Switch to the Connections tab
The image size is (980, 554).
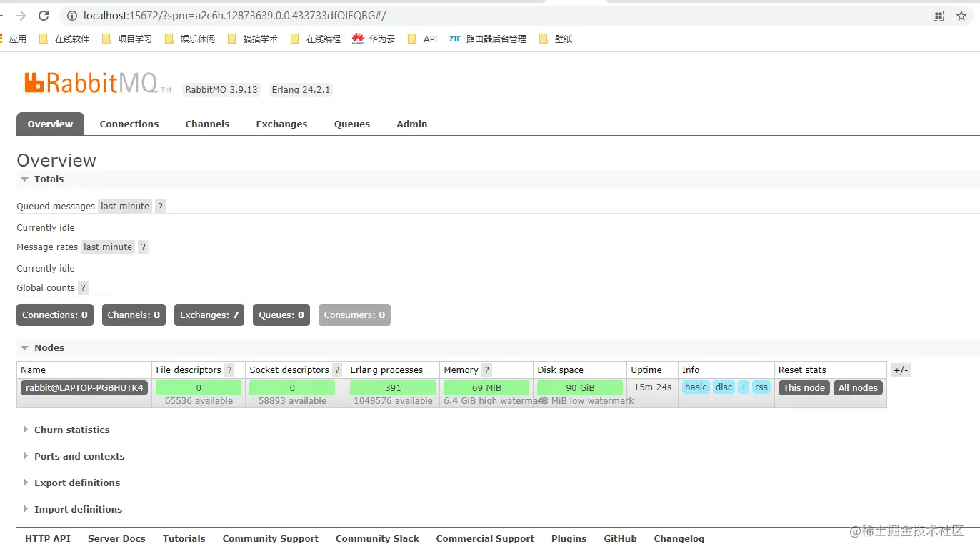coord(129,124)
